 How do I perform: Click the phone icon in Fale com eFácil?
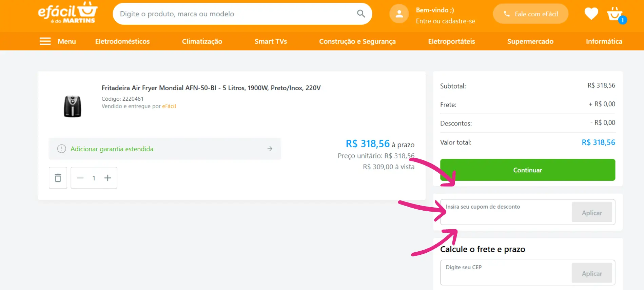[507, 14]
